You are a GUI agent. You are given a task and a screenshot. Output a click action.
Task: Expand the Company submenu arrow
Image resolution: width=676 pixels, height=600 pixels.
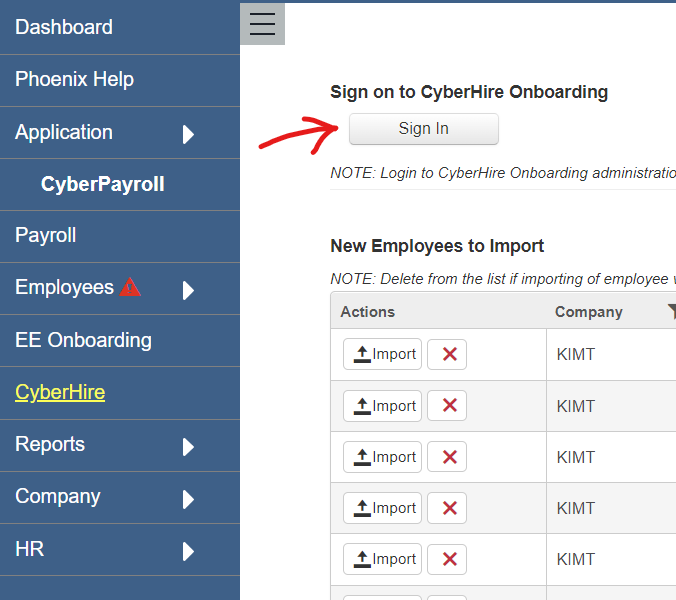(x=188, y=499)
